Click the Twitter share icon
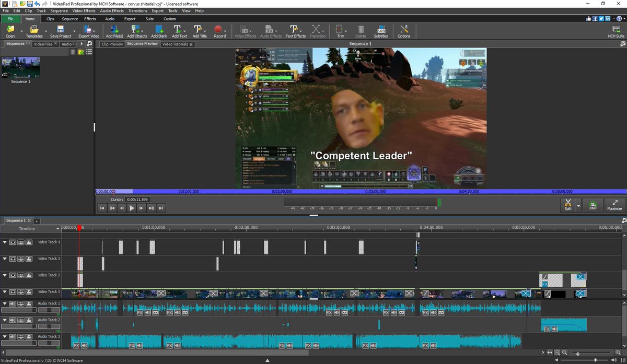627x364 pixels. (602, 18)
